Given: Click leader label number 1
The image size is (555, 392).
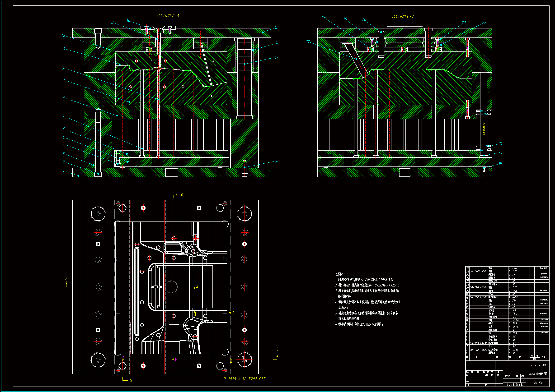Looking at the screenshot, I should 64,171.
